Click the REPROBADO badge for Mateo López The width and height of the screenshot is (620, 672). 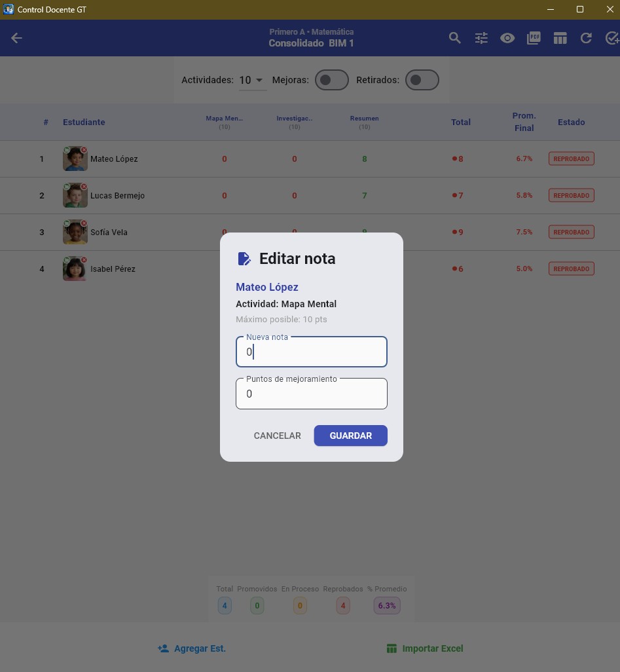(x=571, y=159)
